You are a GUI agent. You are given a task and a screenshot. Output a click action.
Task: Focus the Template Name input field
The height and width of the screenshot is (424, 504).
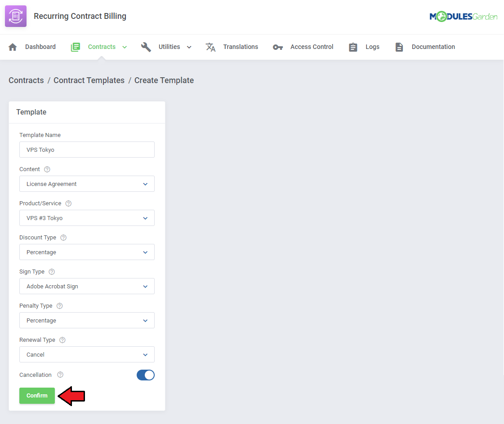click(x=87, y=150)
